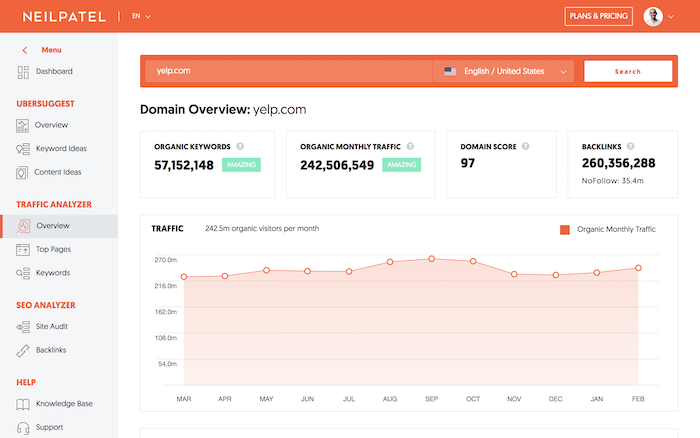
Task: Open Backlinks in SEO Analyzer
Action: point(51,350)
